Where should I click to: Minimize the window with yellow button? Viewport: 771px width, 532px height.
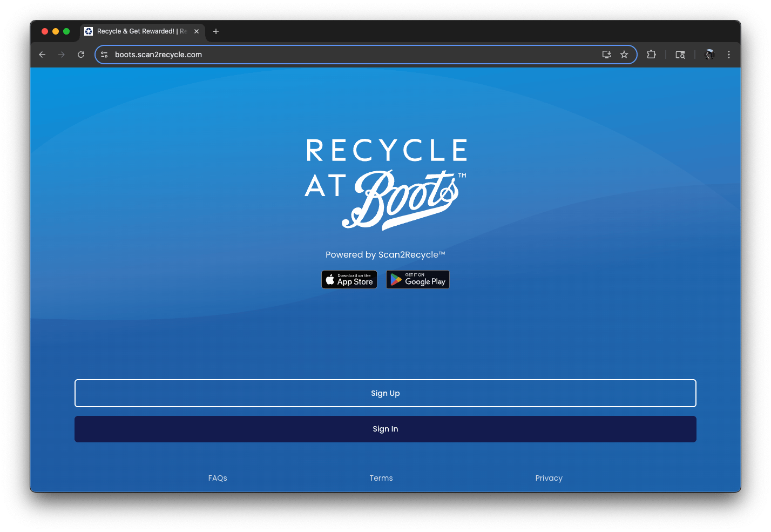[56, 31]
